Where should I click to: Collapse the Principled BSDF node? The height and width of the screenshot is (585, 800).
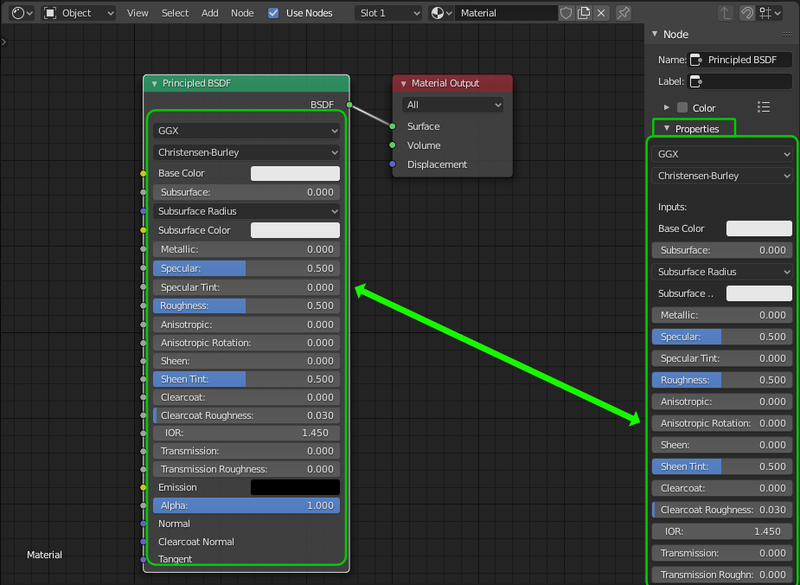tap(154, 84)
